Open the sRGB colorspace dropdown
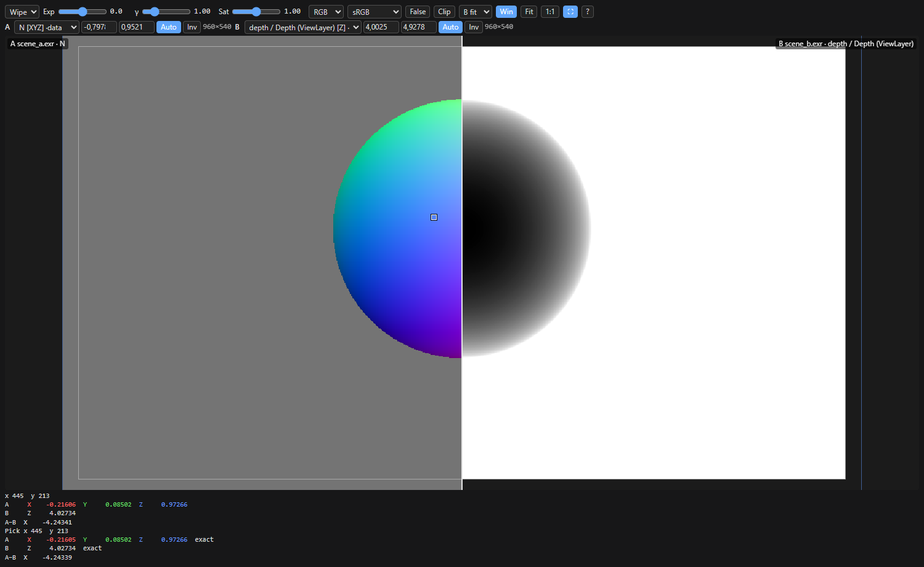 point(375,12)
